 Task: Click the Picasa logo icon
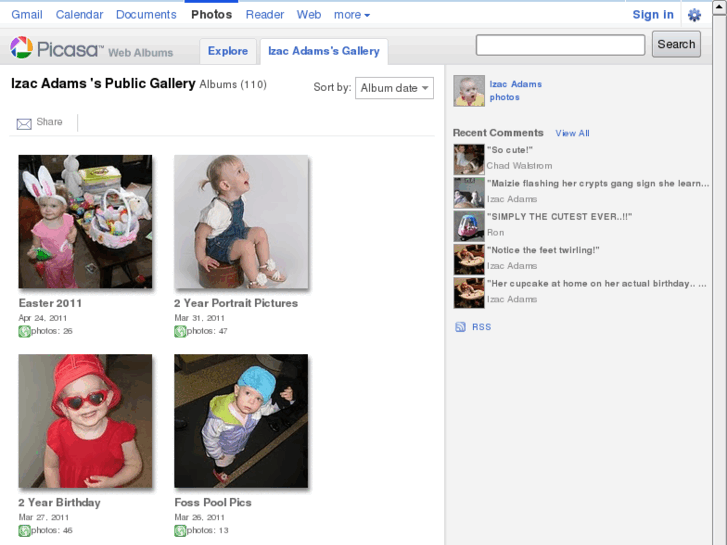pos(21,48)
